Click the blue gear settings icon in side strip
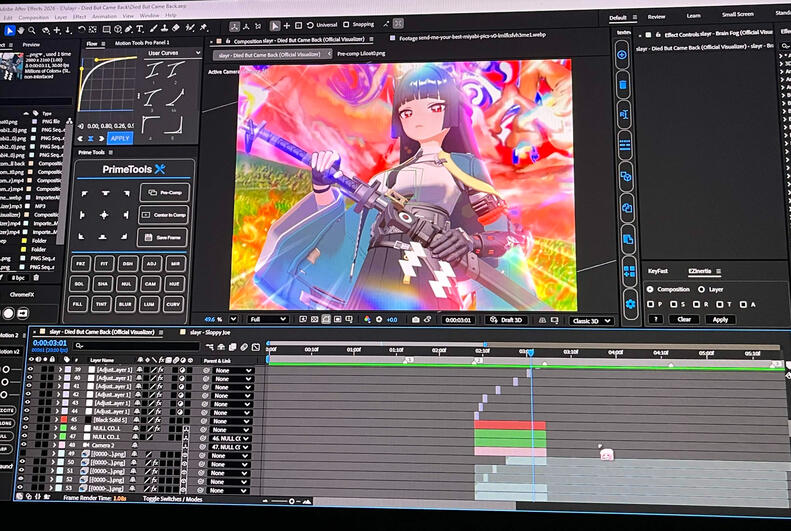 [x=631, y=304]
